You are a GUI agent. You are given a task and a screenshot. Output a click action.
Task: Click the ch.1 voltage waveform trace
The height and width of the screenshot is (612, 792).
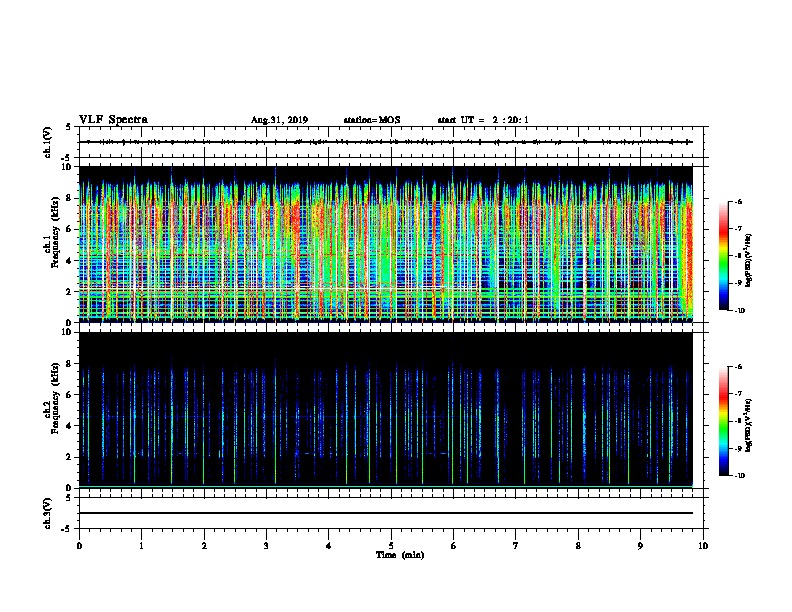(385, 142)
